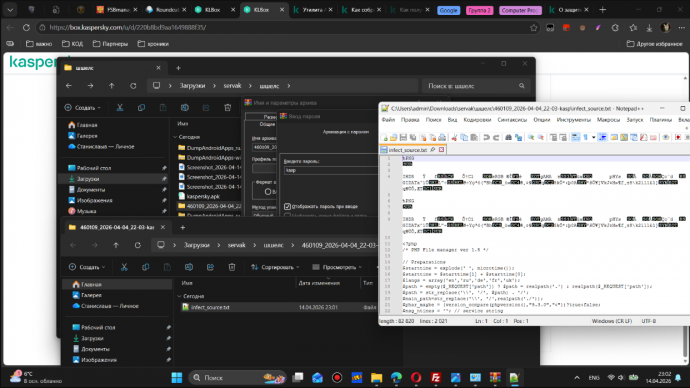Click the Redo arrow in Notepad++ toolbar
This screenshot has height=388, width=690.
496,138
